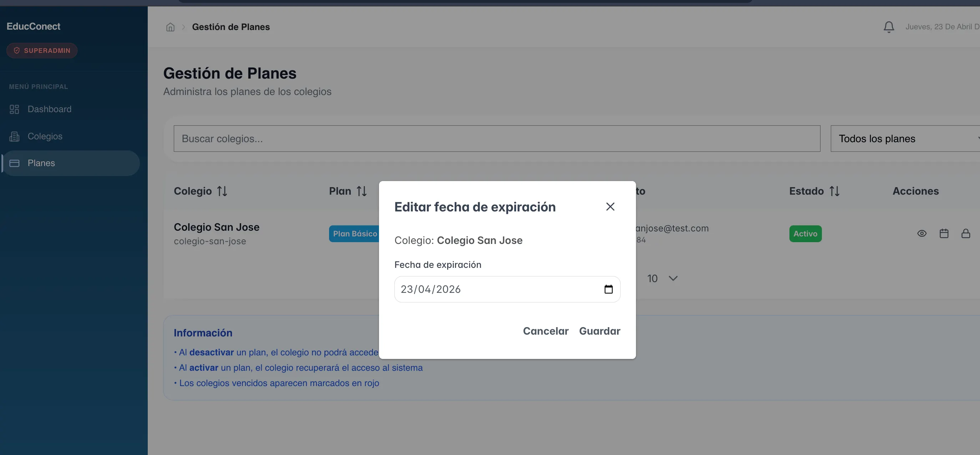Toggle lock icon for Colegio San Jose

click(x=965, y=234)
